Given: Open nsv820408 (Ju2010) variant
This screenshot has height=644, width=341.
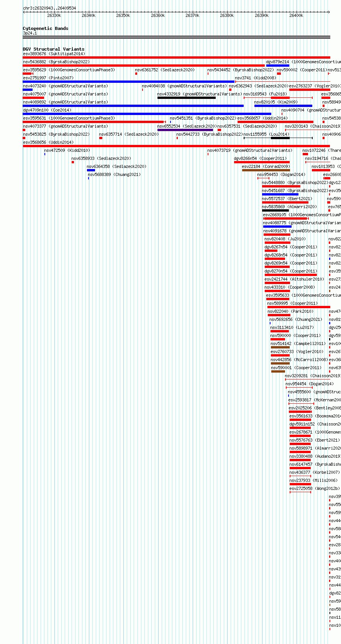Looking at the screenshot, I should click(285, 239).
